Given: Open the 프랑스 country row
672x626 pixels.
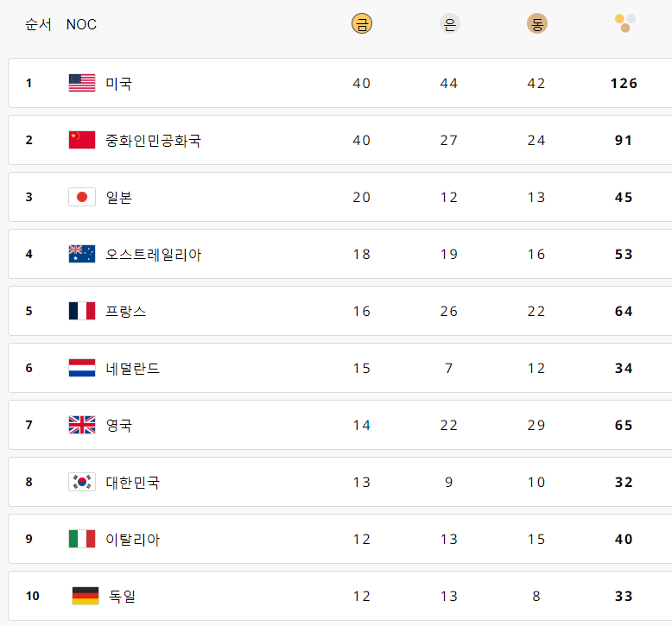Looking at the screenshot, I should tap(339, 311).
